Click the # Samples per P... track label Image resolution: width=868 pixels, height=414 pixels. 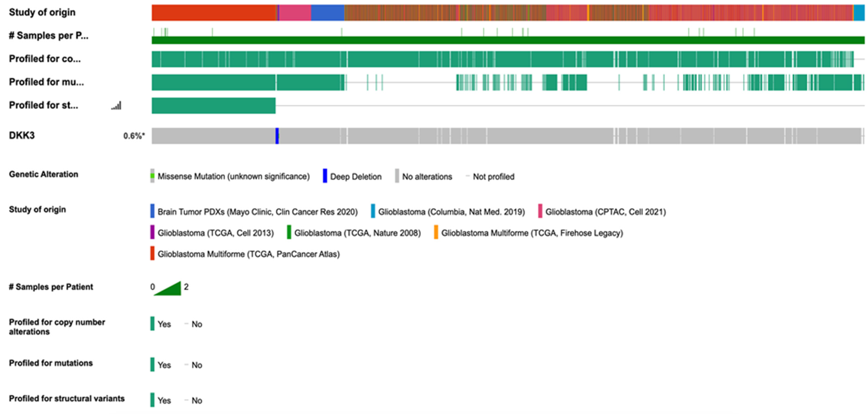(48, 36)
